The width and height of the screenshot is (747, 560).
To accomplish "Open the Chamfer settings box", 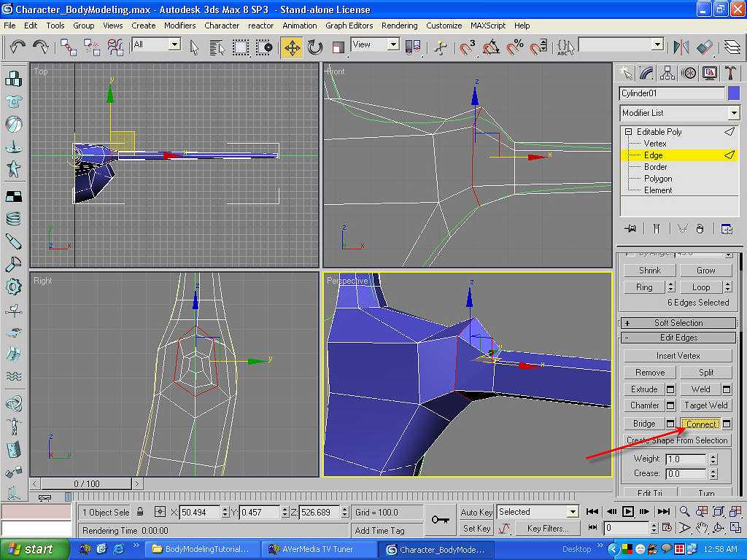I will click(670, 405).
